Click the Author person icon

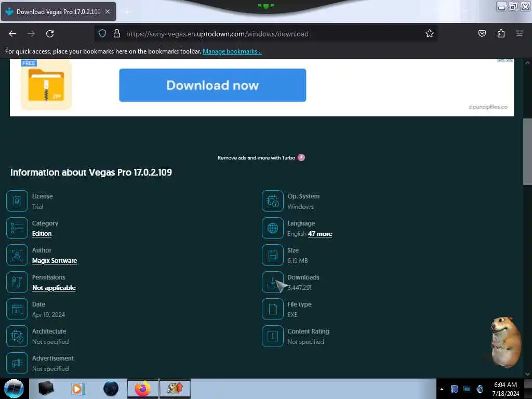tap(17, 255)
